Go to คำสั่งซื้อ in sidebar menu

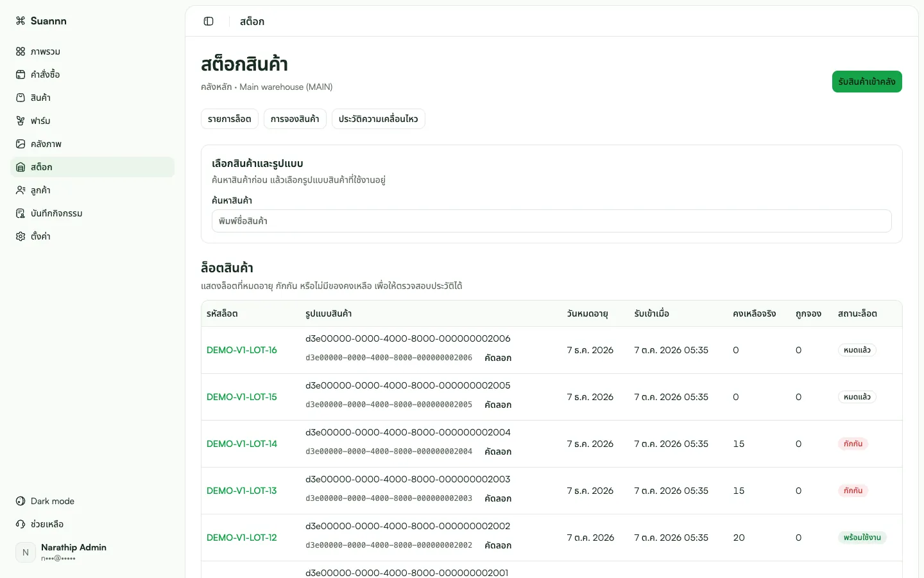click(x=92, y=74)
